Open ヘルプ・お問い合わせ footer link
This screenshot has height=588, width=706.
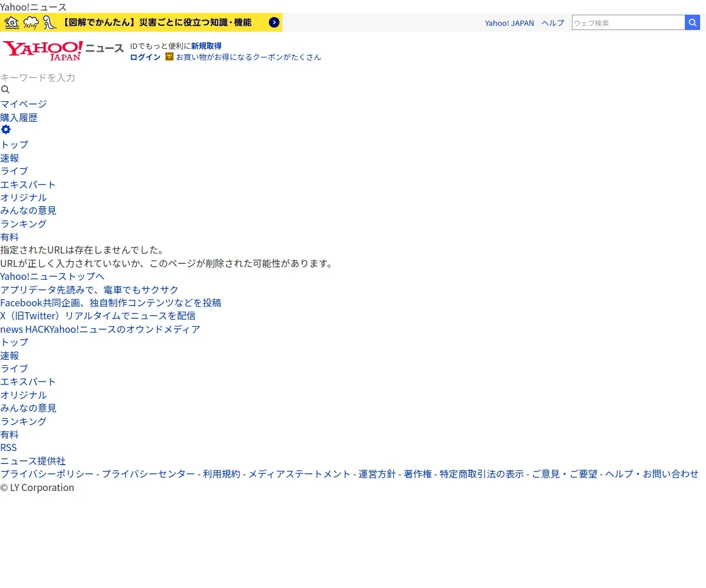tap(652, 474)
